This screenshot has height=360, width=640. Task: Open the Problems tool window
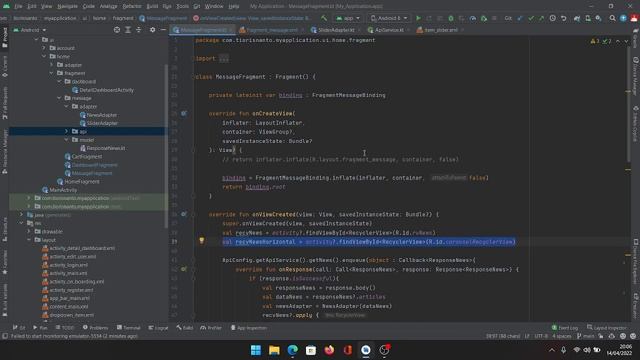coord(96,328)
